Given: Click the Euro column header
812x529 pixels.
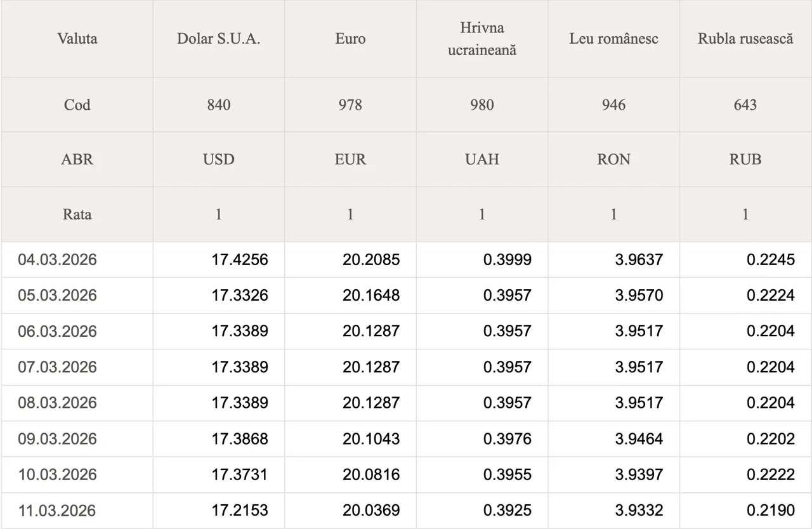Looking at the screenshot, I should (x=350, y=39).
